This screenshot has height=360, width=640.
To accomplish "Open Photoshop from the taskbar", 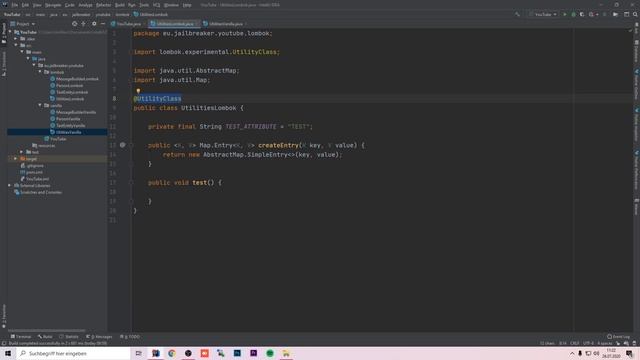I will pyautogui.click(x=237, y=353).
